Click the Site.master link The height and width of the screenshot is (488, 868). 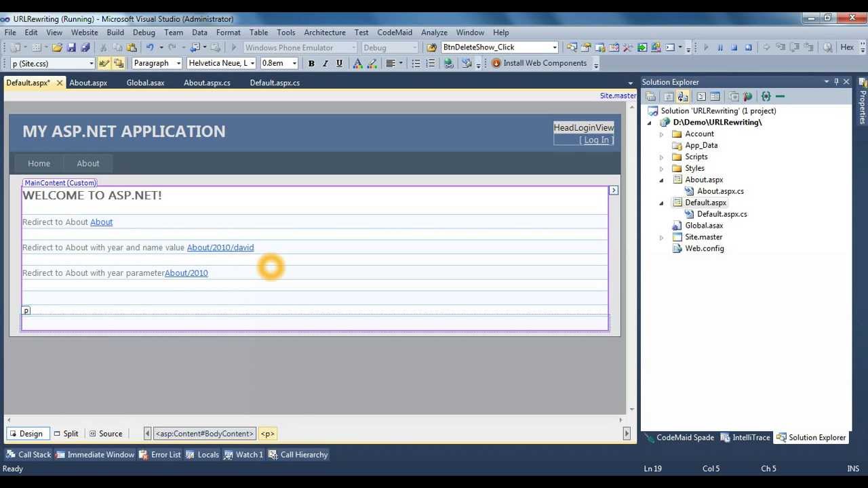point(618,96)
